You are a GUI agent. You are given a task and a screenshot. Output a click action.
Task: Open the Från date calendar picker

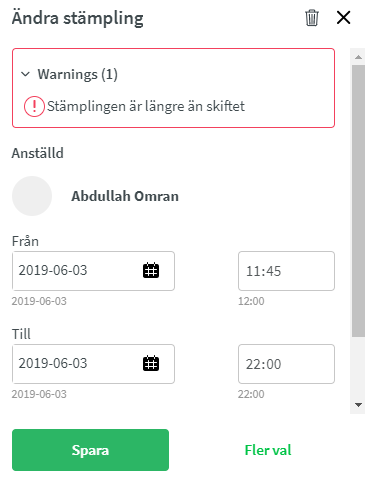[151, 270]
